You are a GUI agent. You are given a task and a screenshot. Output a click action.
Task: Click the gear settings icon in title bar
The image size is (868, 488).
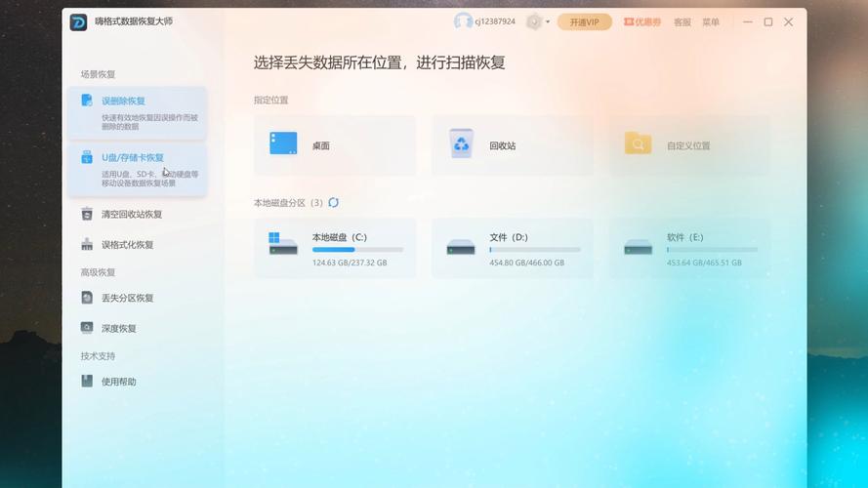tap(534, 22)
